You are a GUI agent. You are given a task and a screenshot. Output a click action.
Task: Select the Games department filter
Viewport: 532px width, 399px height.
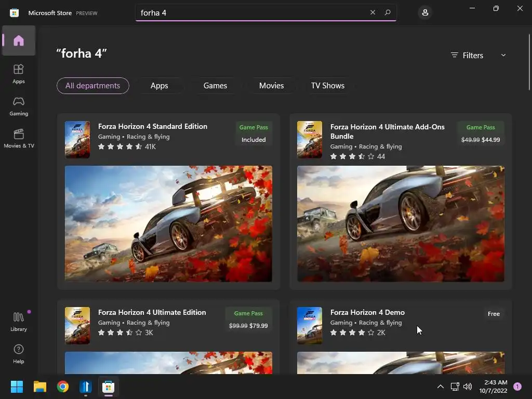click(215, 86)
